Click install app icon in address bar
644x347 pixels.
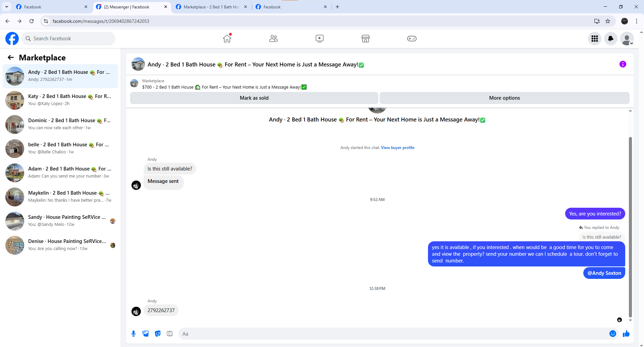pyautogui.click(x=597, y=21)
